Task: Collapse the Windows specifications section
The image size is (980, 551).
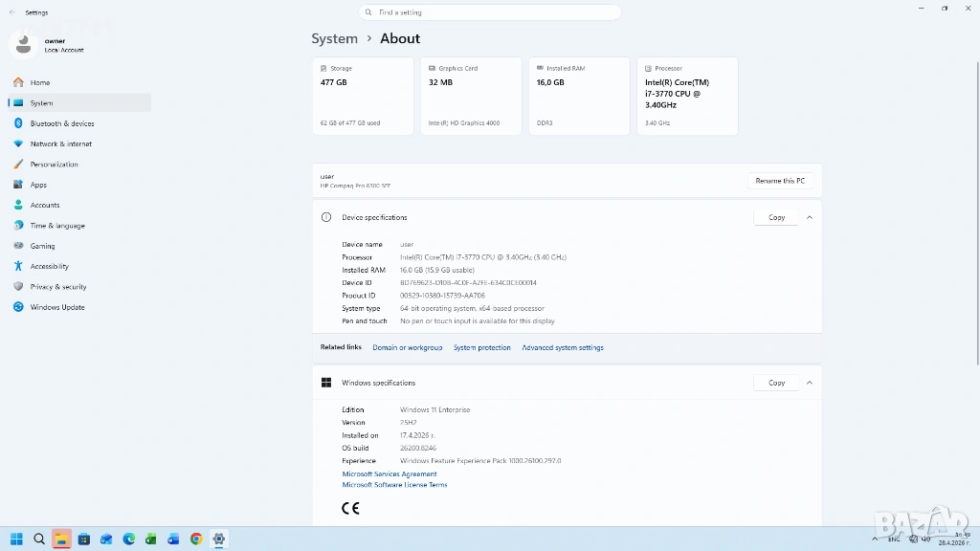Action: point(810,383)
